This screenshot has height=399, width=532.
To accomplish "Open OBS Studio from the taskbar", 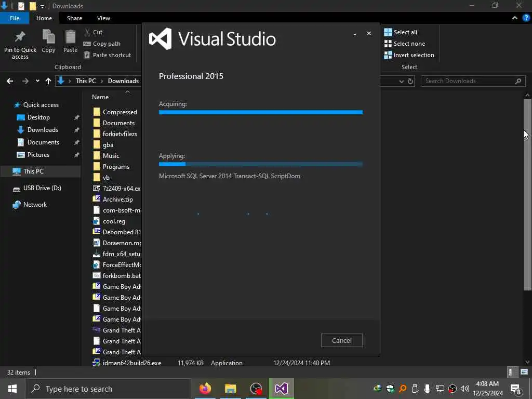I will click(256, 389).
